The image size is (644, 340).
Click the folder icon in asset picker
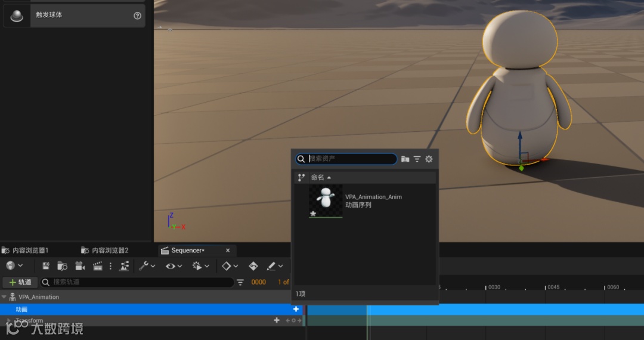pyautogui.click(x=405, y=159)
